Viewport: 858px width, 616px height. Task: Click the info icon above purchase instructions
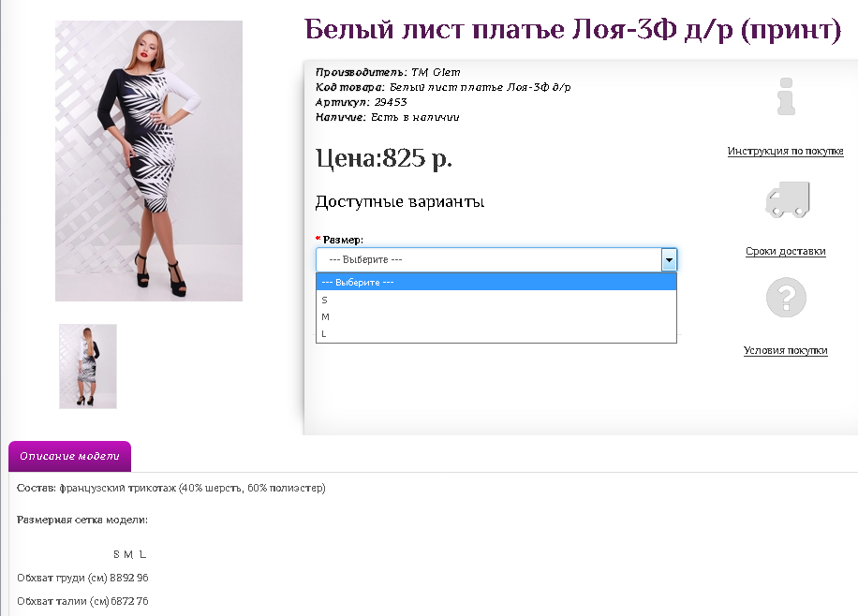pos(786,96)
